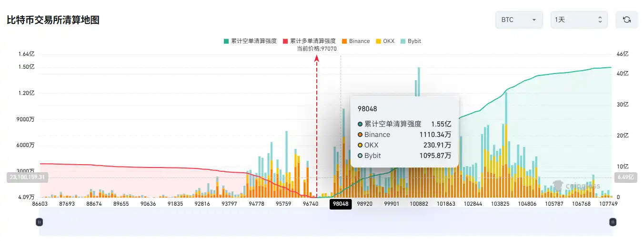Click x-axis label 106768
This screenshot has width=644, height=241.
pyautogui.click(x=582, y=204)
